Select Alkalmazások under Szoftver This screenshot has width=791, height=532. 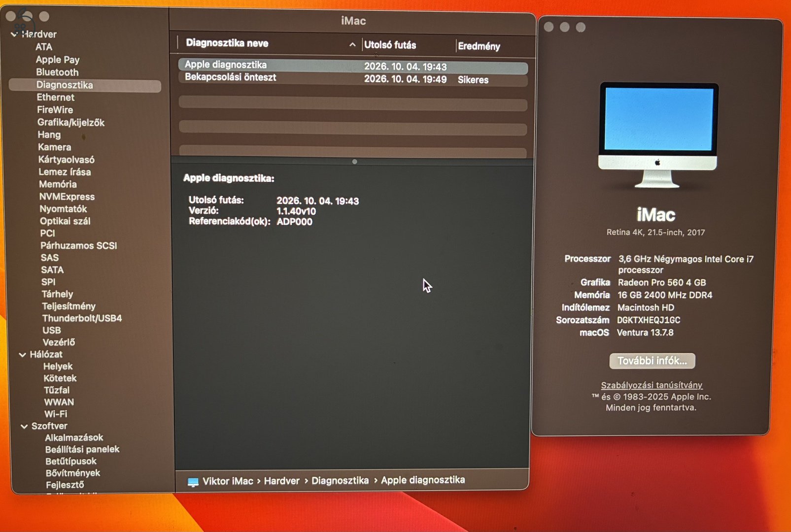coord(74,437)
